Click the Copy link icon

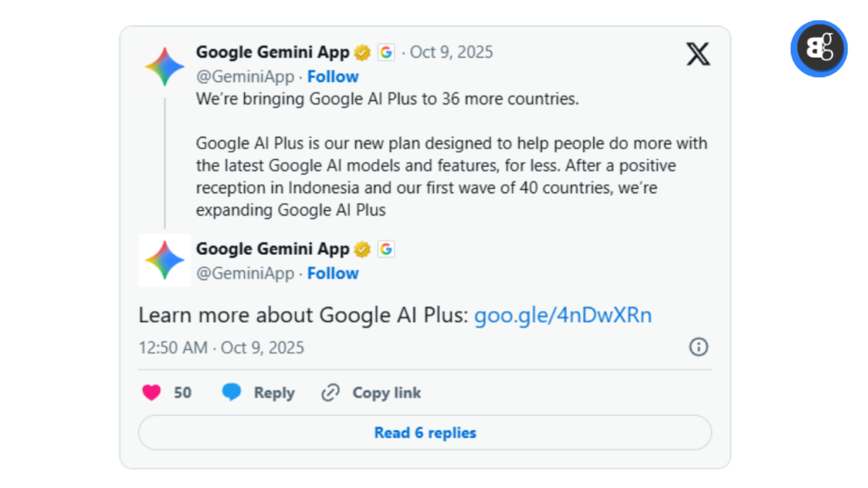(x=329, y=392)
